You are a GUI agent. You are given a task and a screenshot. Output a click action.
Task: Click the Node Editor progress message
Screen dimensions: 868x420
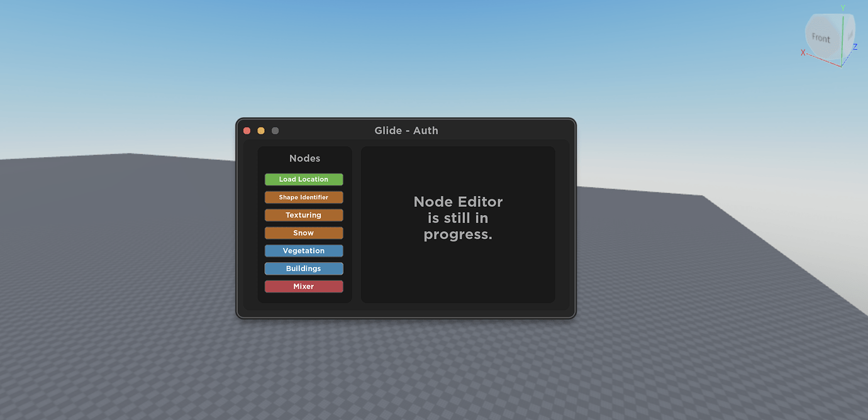(x=457, y=218)
